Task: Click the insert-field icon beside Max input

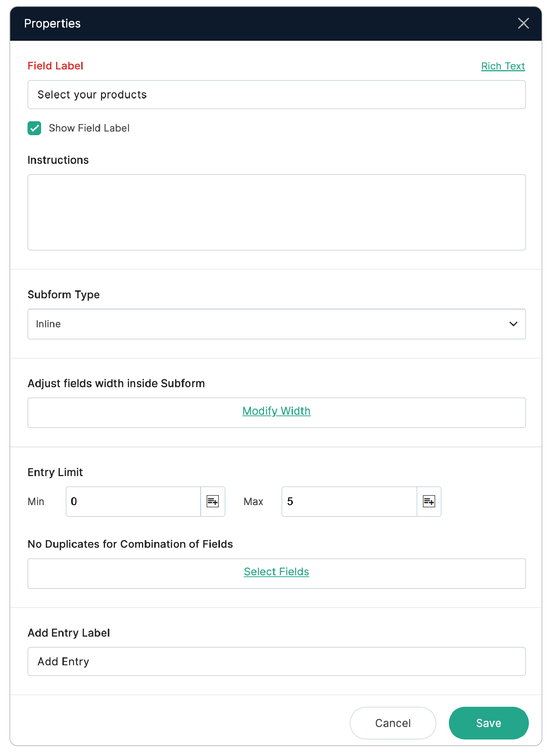Action: (429, 501)
